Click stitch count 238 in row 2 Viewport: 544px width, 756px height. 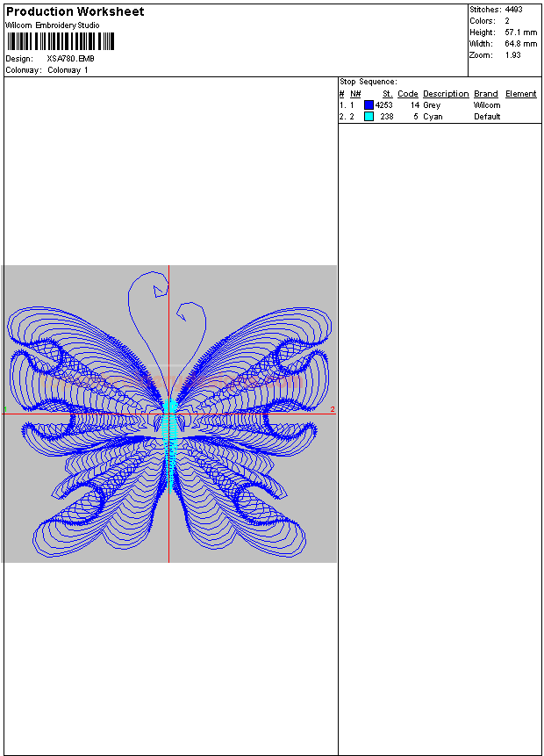[387, 117]
